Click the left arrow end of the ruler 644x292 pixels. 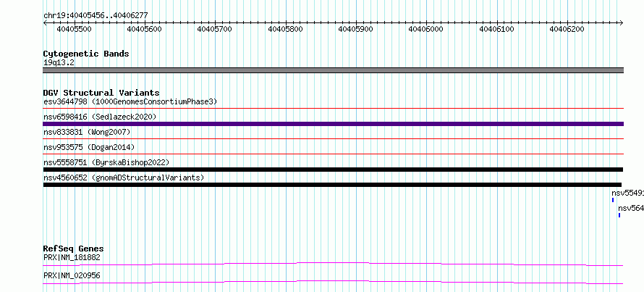point(45,23)
